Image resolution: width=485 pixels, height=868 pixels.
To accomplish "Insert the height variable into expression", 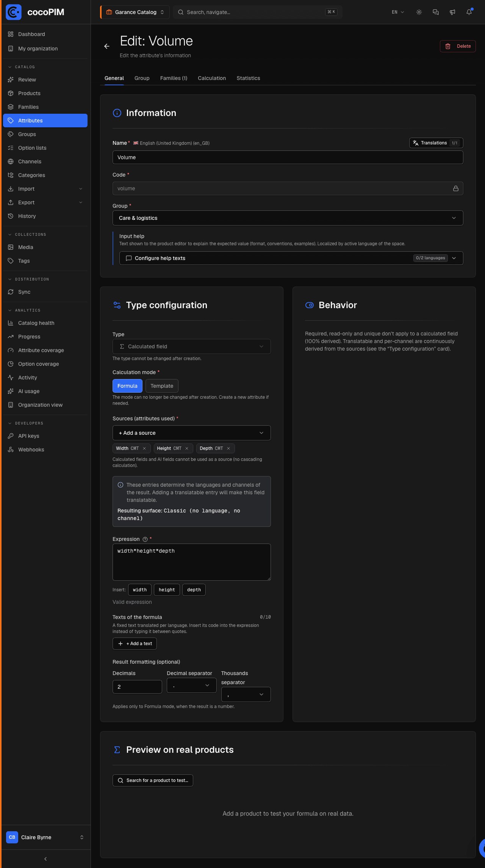I will tap(167, 590).
